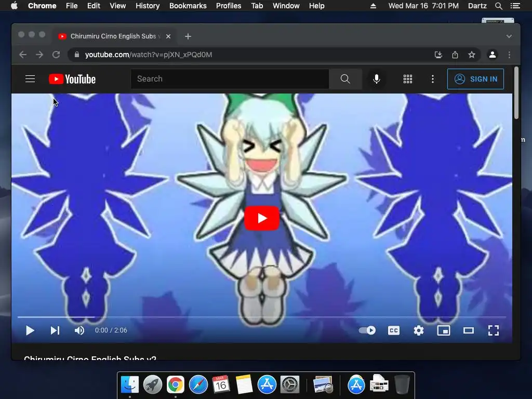The image size is (532, 399).
Task: Click the search magnifier button
Action: pyautogui.click(x=345, y=79)
